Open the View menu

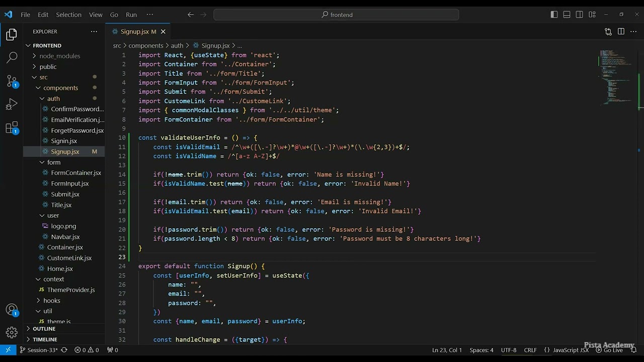96,15
